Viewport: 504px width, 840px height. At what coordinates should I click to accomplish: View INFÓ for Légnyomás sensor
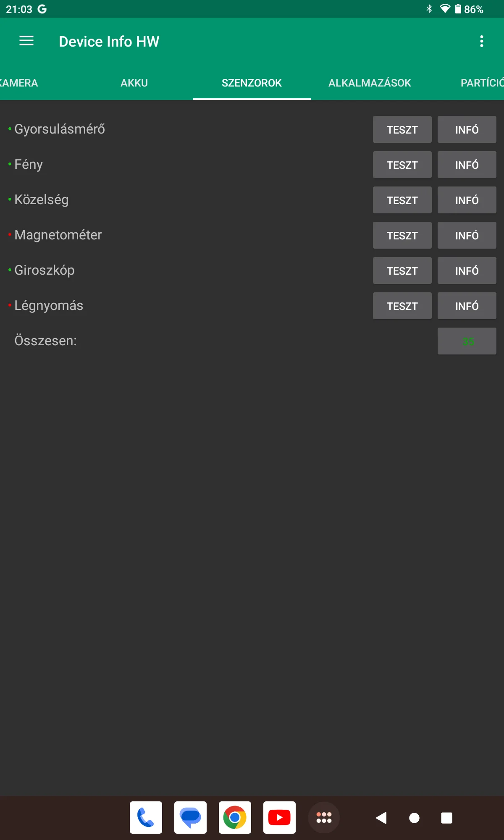[x=467, y=306]
